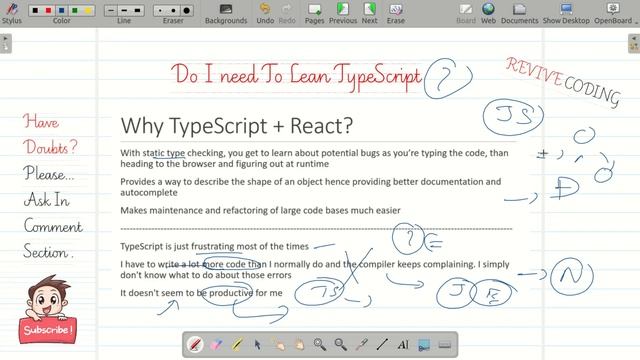
Task: Select the thin line width
Action: click(x=111, y=10)
